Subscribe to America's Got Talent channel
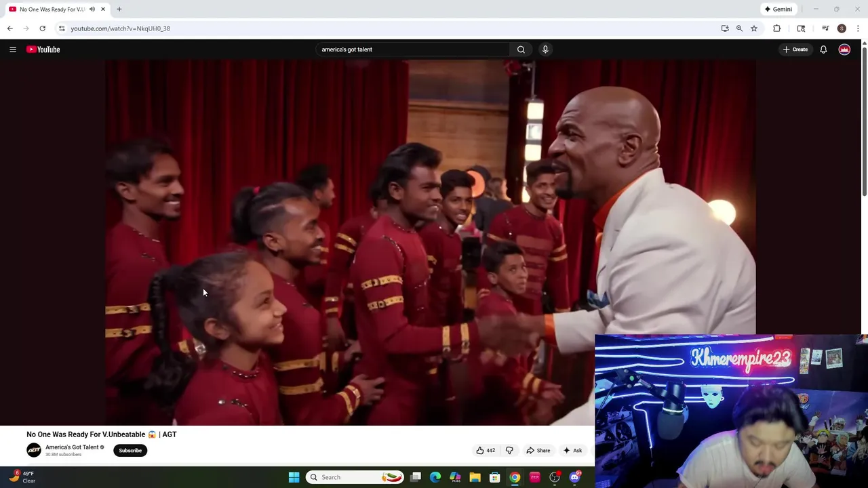Screen dimensions: 868x488 click(x=130, y=450)
